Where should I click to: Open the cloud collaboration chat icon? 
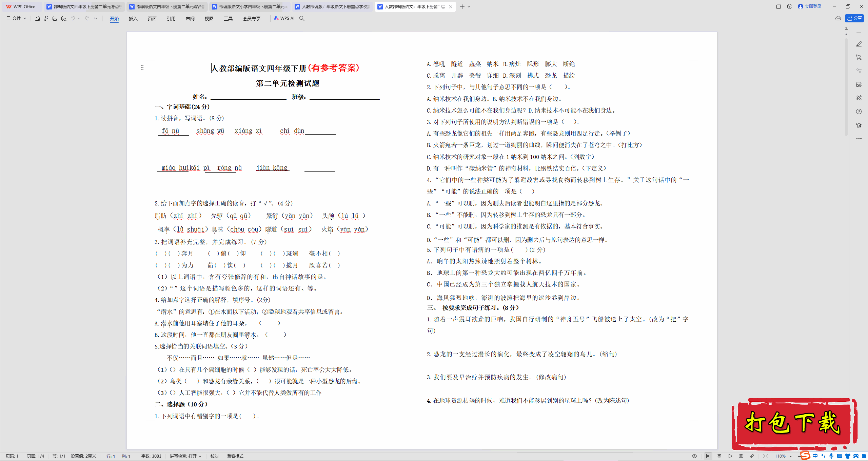click(838, 18)
